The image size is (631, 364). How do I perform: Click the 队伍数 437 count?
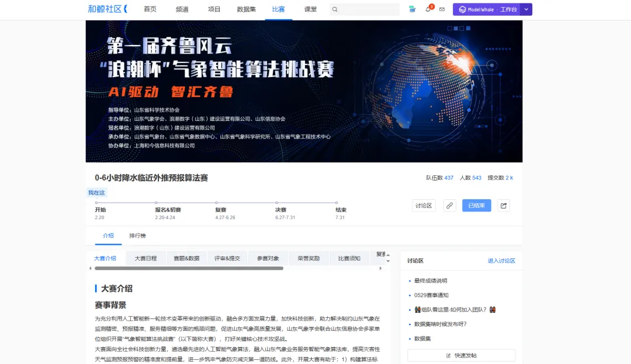(x=439, y=178)
